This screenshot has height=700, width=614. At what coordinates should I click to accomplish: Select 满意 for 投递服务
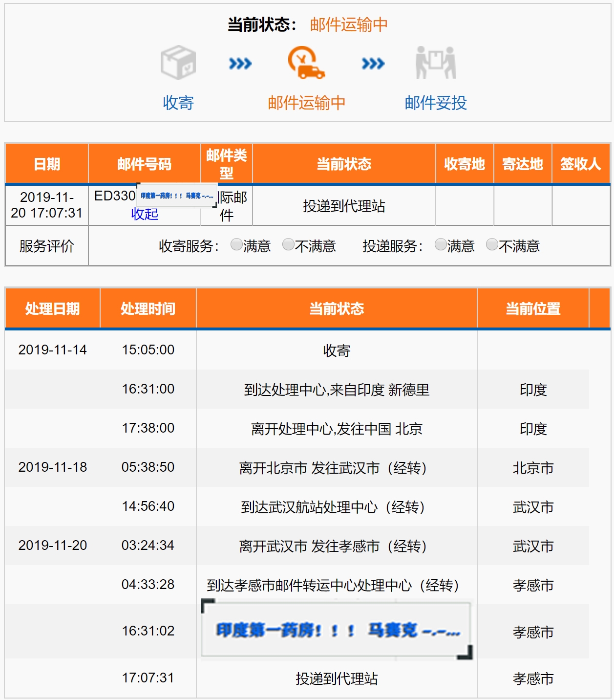click(x=441, y=244)
